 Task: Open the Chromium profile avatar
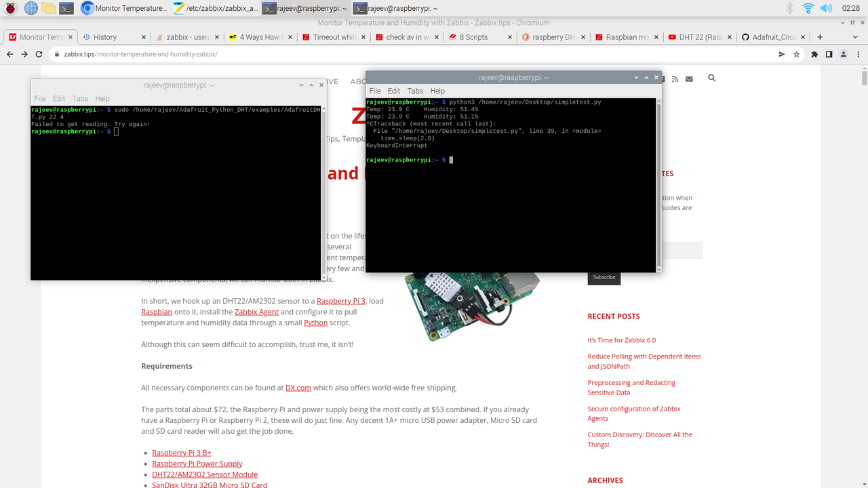click(x=844, y=54)
